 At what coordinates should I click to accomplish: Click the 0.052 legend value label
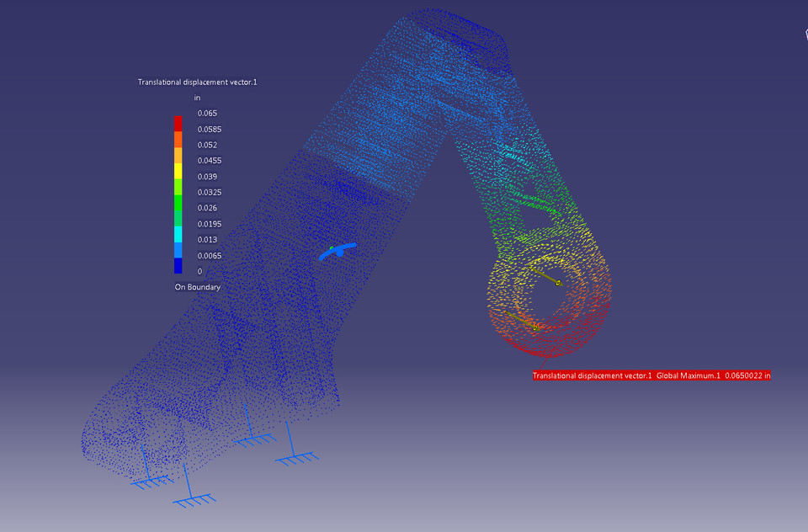(x=206, y=145)
